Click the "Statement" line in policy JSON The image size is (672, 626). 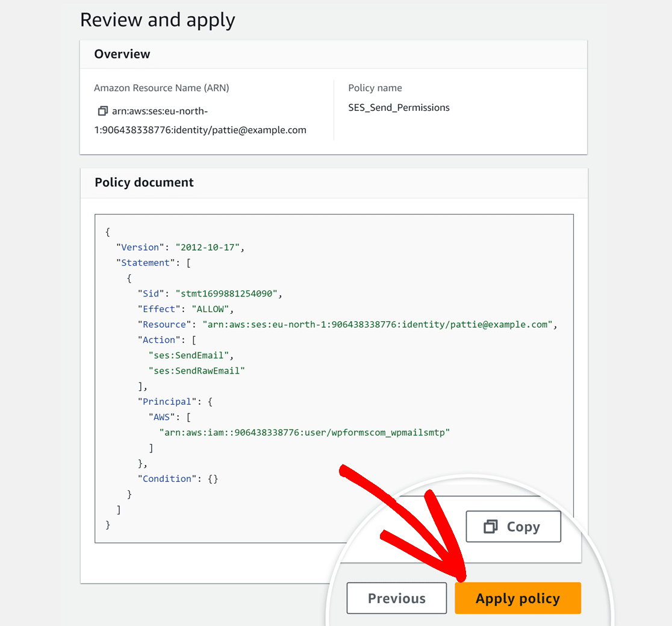(x=154, y=263)
